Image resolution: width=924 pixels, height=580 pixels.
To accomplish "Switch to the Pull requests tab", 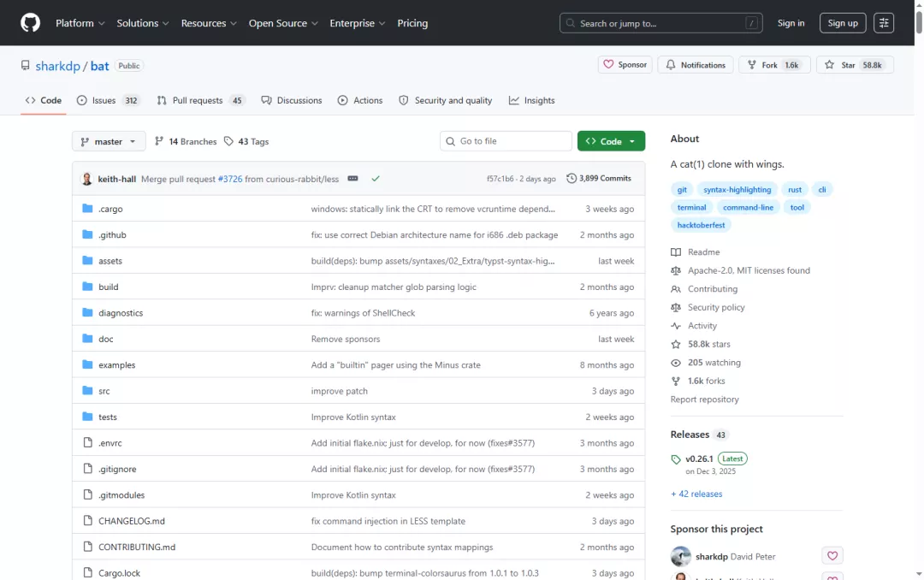I will click(200, 100).
